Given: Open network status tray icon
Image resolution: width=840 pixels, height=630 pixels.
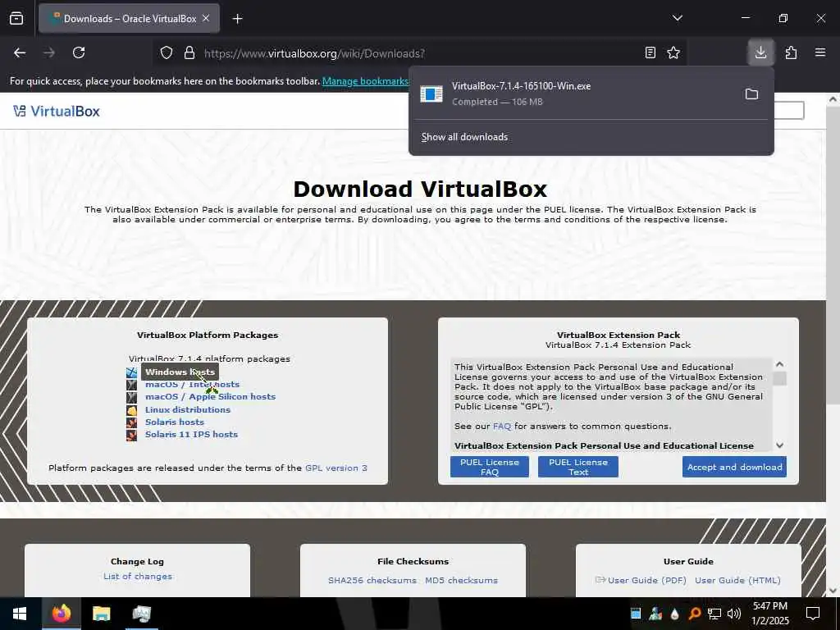Looking at the screenshot, I should point(714,614).
